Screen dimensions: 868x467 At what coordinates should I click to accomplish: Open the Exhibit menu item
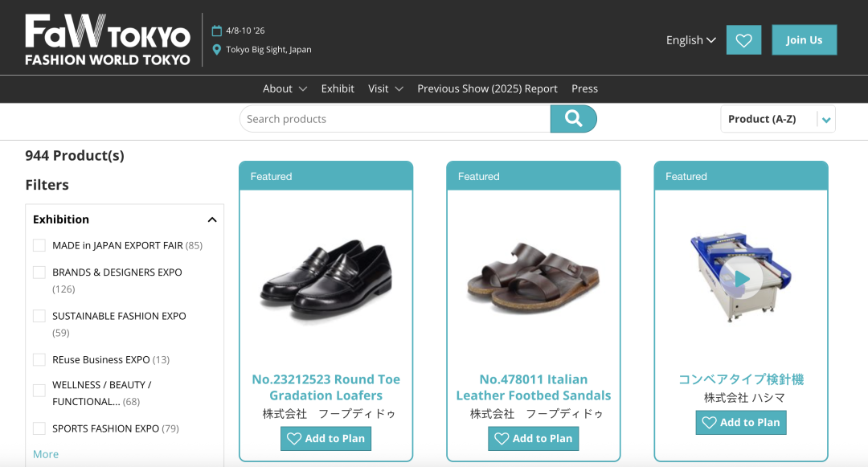(338, 88)
